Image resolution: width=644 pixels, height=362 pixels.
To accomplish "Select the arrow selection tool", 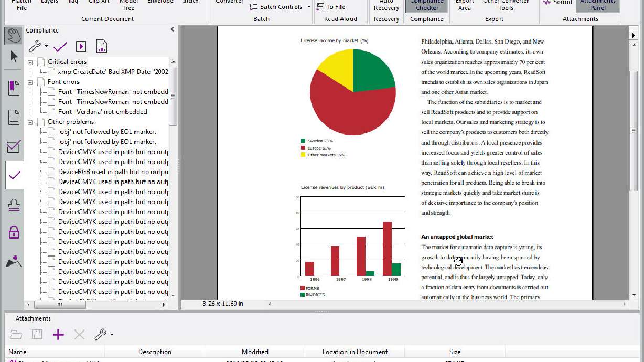I will [13, 56].
